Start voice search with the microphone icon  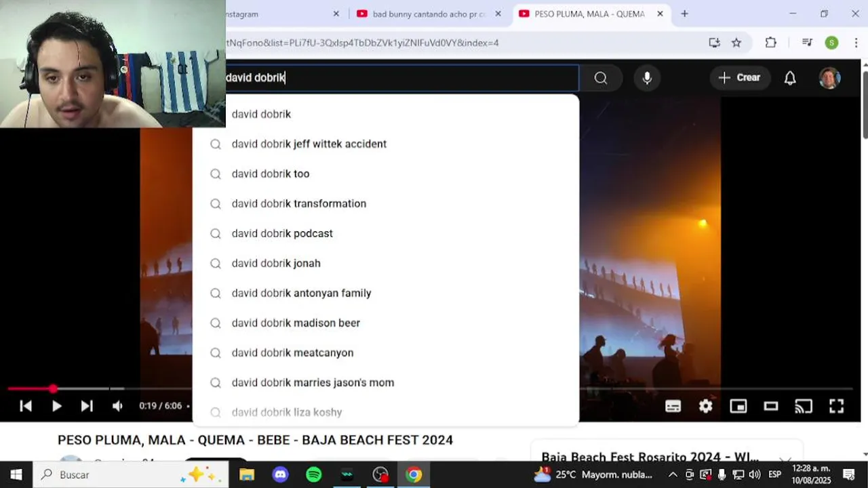[x=647, y=78]
